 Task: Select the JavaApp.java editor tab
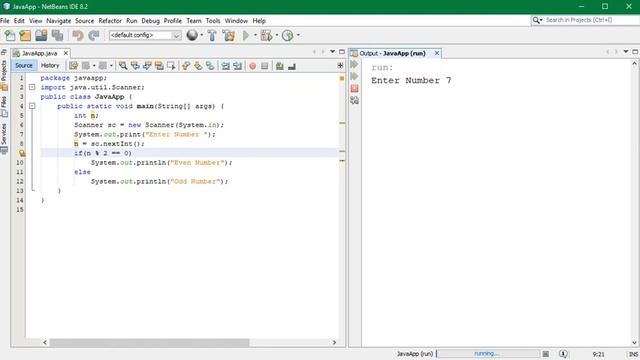pyautogui.click(x=40, y=53)
